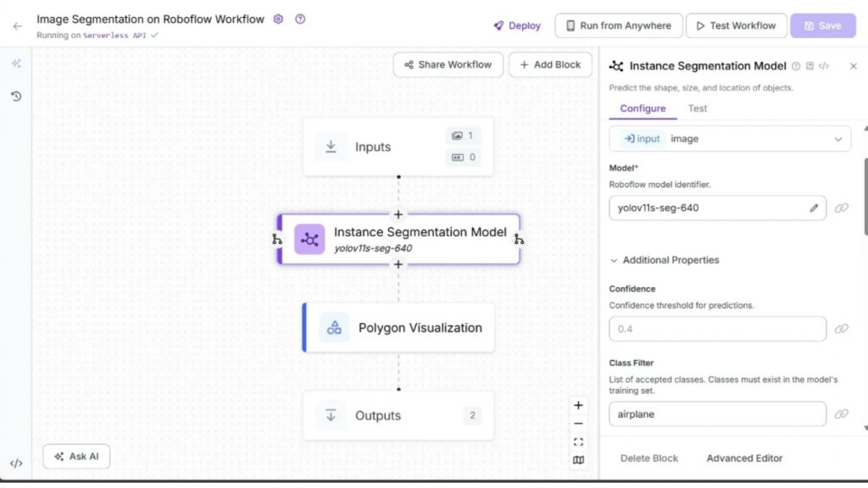This screenshot has height=488, width=868.
Task: Click the zoom-out minus icon on the canvas
Action: pos(578,423)
